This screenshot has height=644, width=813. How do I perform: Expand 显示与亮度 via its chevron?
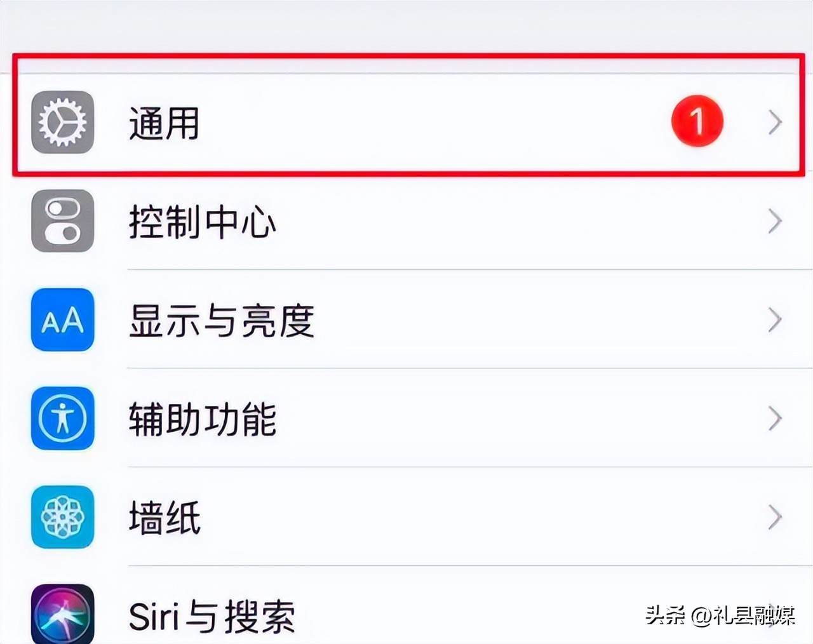pyautogui.click(x=774, y=321)
